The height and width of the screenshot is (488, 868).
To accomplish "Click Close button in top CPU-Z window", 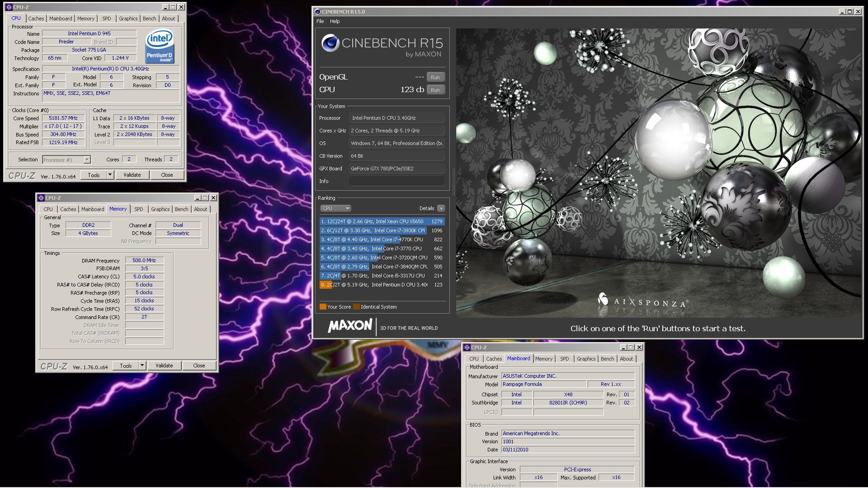I will point(167,175).
